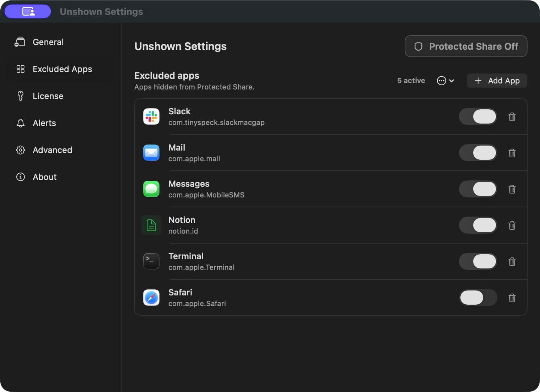Click the Excluded apps heading
Screen dimensions: 540x392
pyautogui.click(x=167, y=76)
